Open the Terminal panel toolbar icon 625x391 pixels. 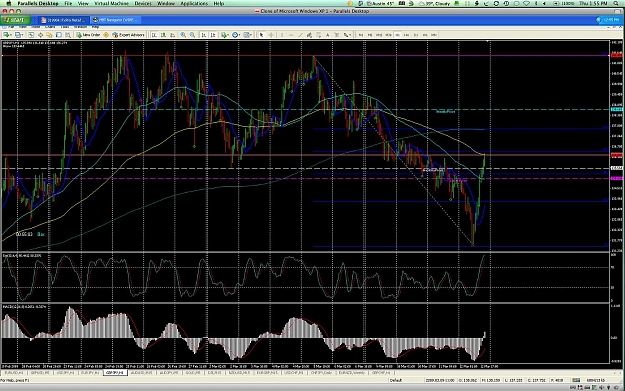point(59,35)
